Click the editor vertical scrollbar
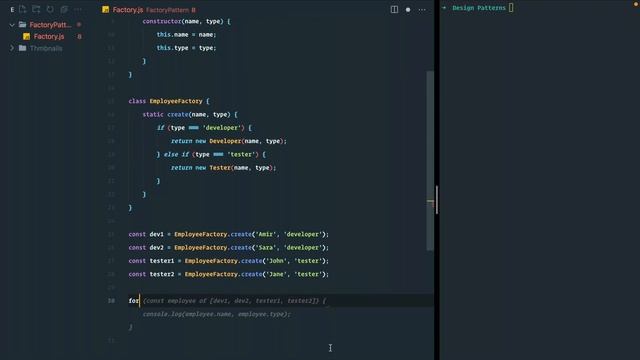The width and height of the screenshot is (640, 360). 430,160
